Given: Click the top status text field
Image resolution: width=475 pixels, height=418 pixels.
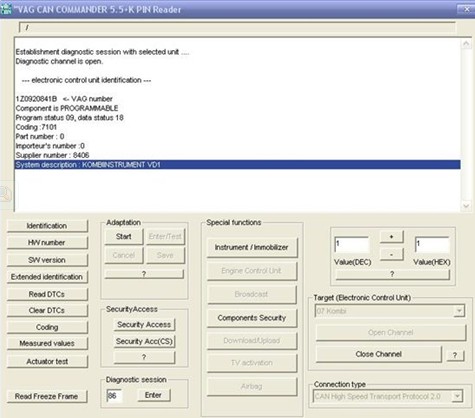Looking at the screenshot, I should [x=237, y=27].
